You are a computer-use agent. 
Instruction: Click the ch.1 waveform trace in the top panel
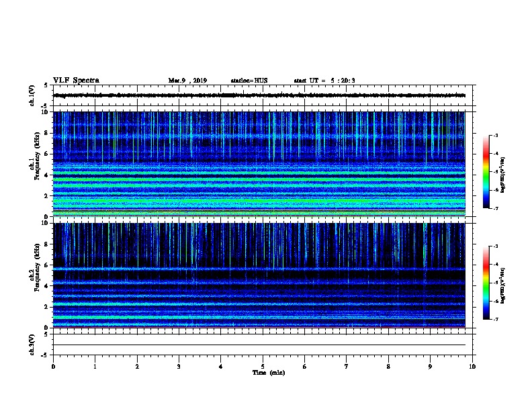click(x=259, y=95)
